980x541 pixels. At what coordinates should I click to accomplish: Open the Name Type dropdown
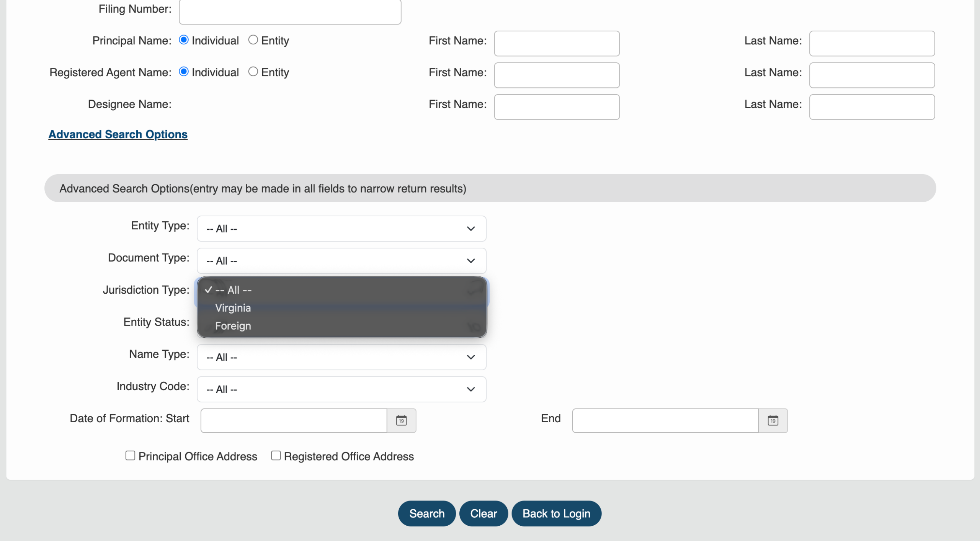click(x=341, y=357)
